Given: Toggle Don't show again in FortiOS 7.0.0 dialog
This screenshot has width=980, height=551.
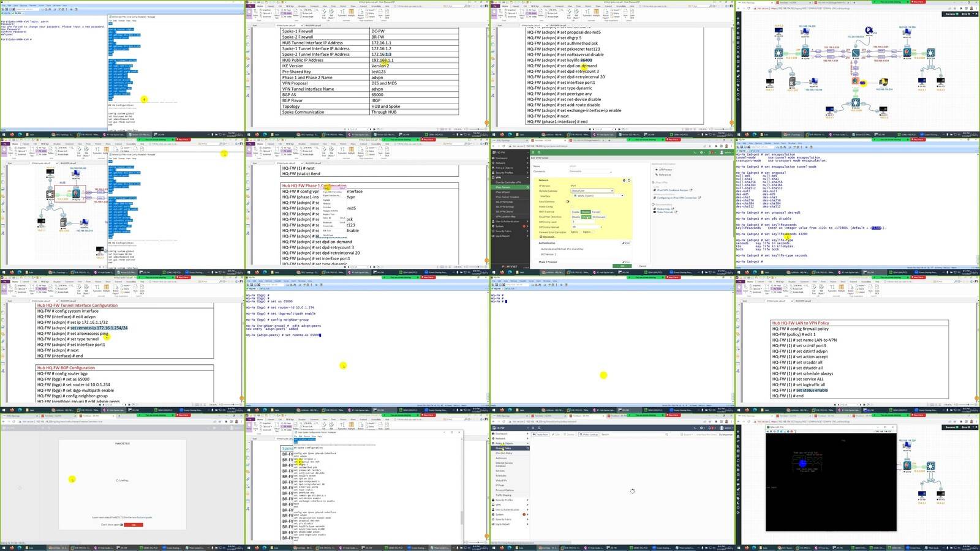Looking at the screenshot, I should click(x=121, y=525).
